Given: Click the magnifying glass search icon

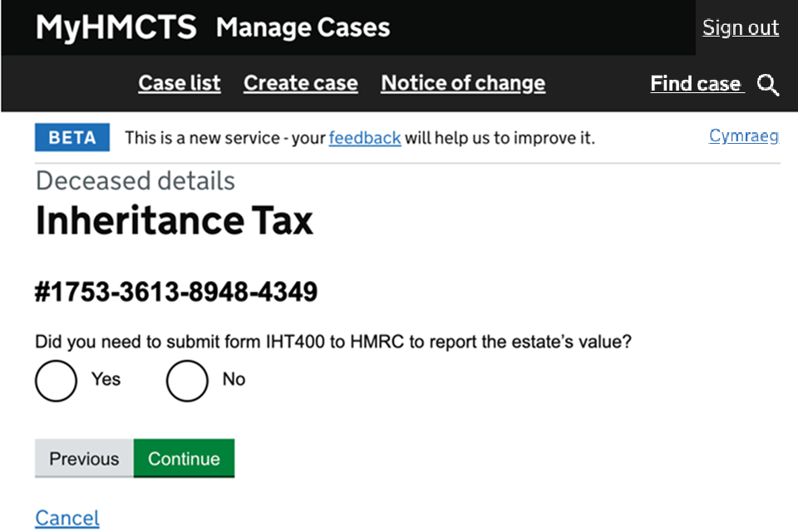Looking at the screenshot, I should pos(768,85).
